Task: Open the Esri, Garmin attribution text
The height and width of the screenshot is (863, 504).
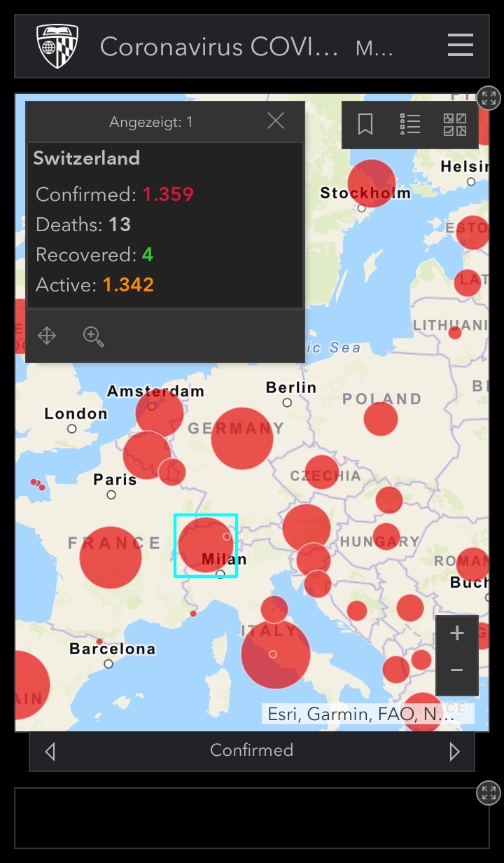Action: tap(360, 714)
